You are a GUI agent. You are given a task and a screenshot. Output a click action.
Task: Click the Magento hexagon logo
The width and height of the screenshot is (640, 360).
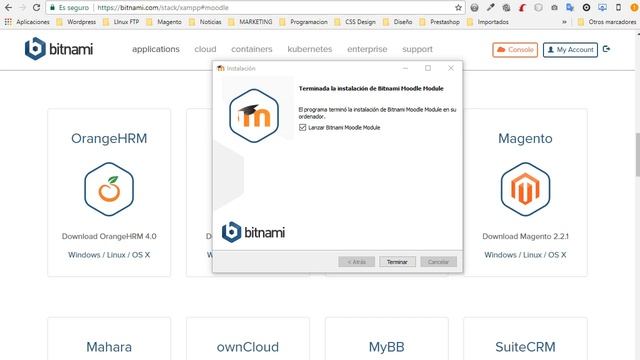pyautogui.click(x=525, y=189)
